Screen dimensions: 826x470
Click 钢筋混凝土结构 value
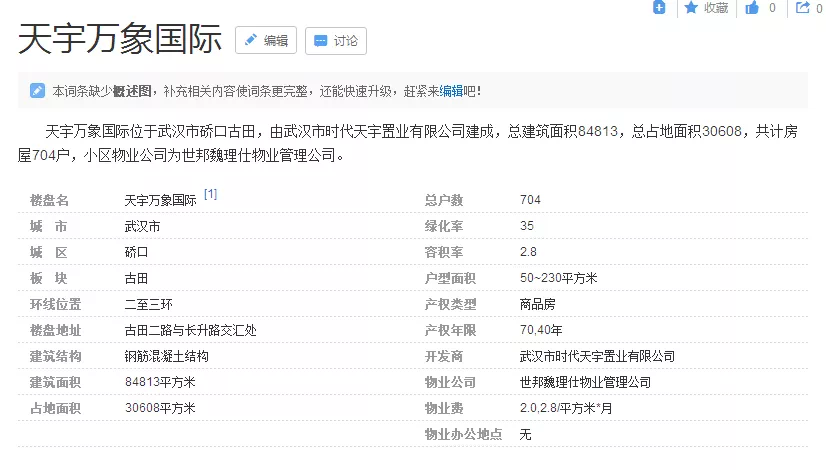[166, 356]
